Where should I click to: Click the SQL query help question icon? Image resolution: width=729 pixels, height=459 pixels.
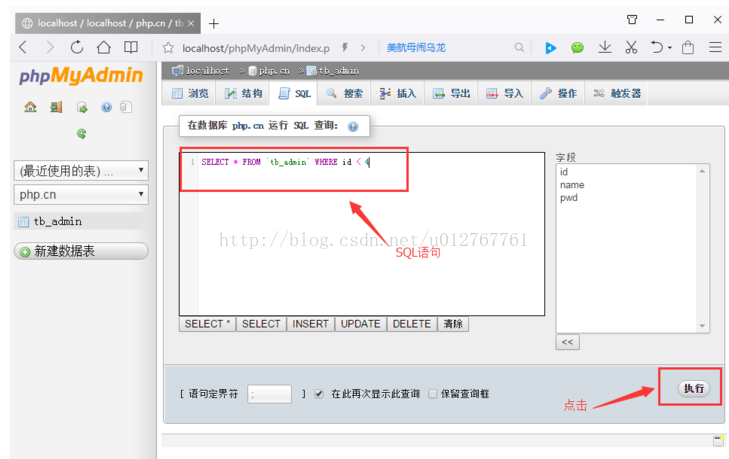point(353,126)
